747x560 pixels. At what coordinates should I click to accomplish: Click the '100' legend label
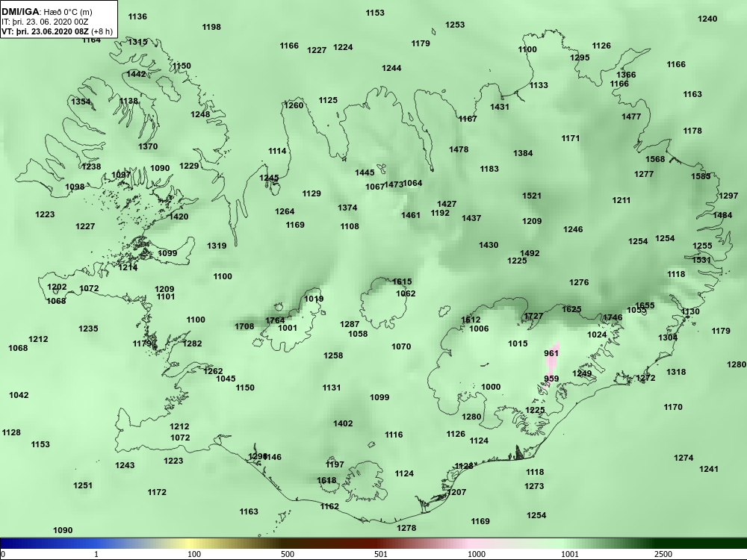click(x=194, y=554)
